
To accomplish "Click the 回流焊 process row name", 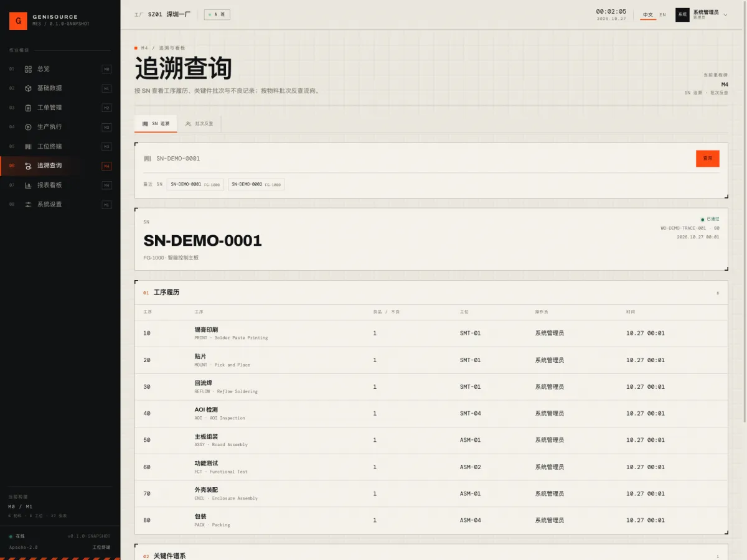I will pyautogui.click(x=204, y=383).
